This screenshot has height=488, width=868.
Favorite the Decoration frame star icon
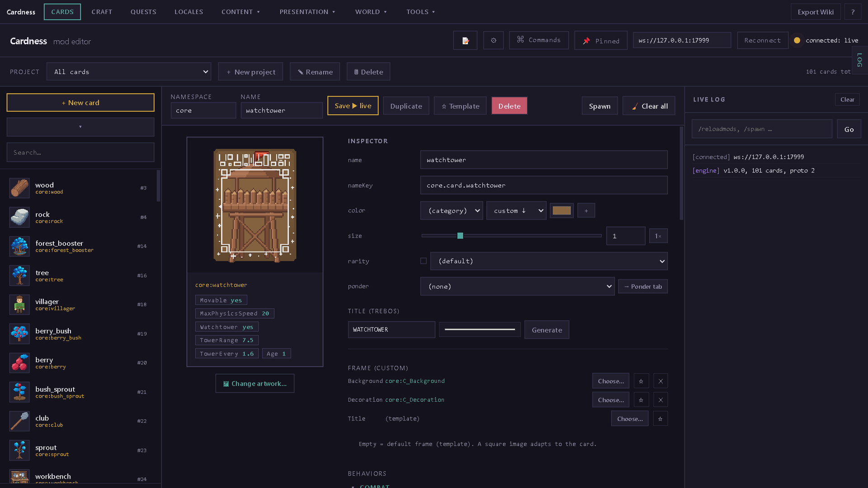click(641, 400)
